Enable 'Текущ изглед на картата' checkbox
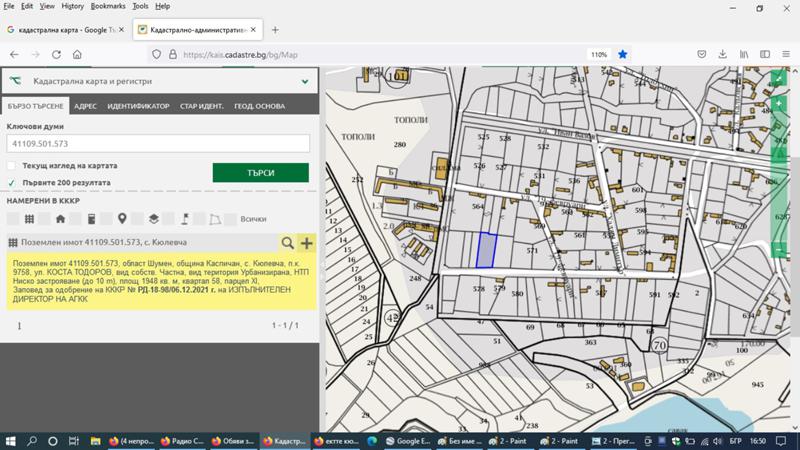800x450 pixels. pos(12,165)
